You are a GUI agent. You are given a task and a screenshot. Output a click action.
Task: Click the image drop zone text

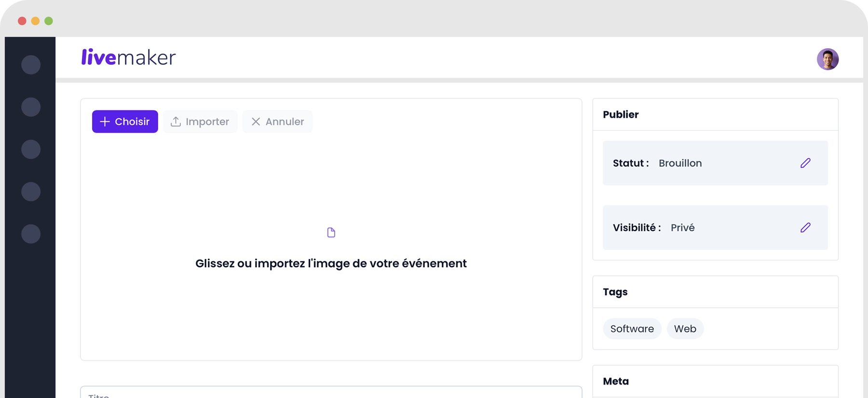coord(331,263)
